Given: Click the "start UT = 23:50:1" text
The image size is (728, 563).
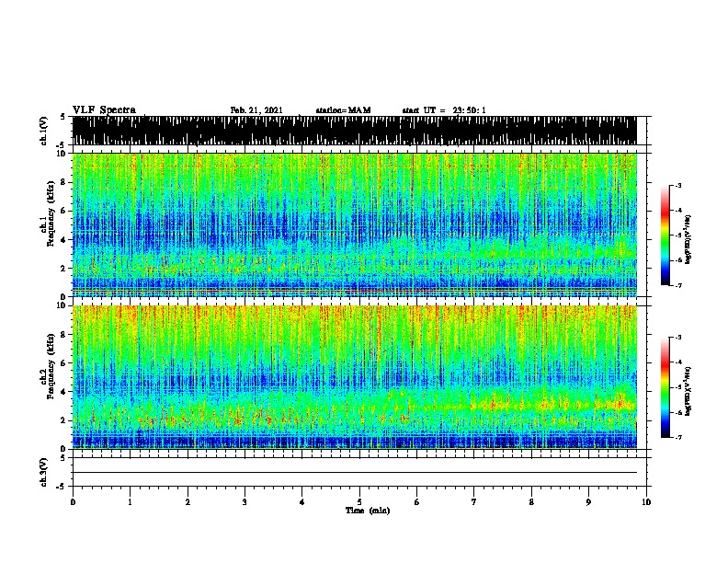Looking at the screenshot, I should coord(444,110).
